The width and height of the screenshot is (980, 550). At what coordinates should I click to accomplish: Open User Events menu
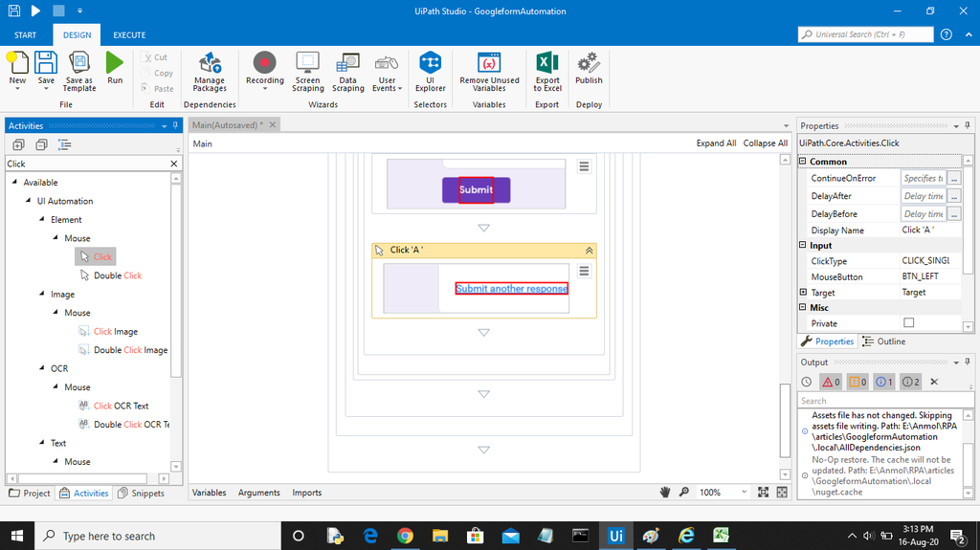click(387, 71)
